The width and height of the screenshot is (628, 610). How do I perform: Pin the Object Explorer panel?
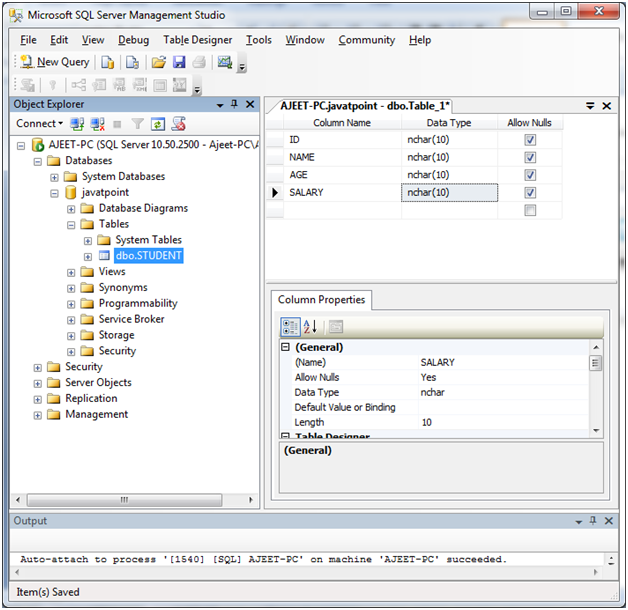point(234,105)
